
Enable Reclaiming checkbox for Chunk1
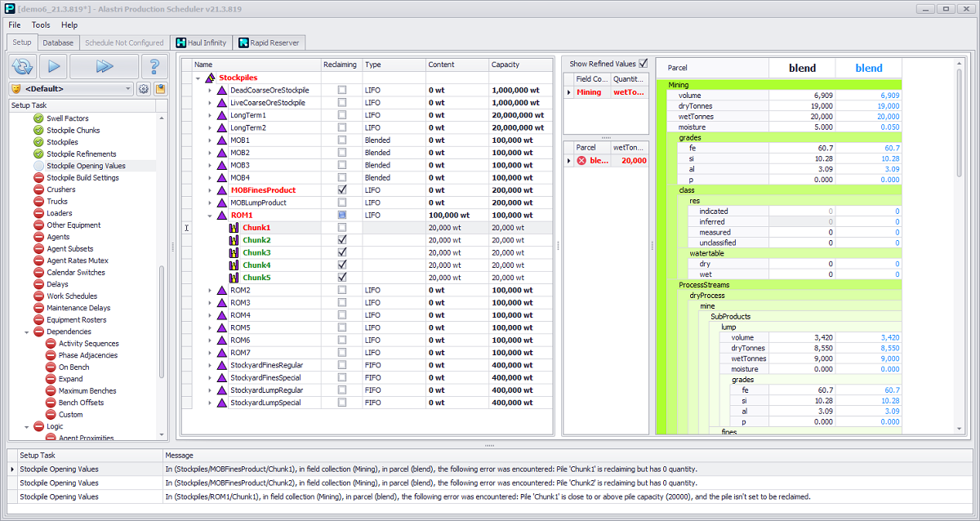(342, 228)
